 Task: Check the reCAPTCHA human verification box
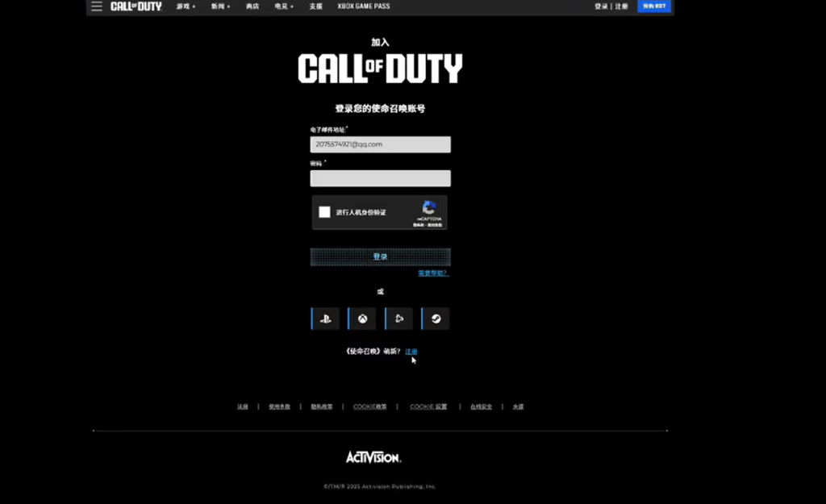tap(324, 212)
